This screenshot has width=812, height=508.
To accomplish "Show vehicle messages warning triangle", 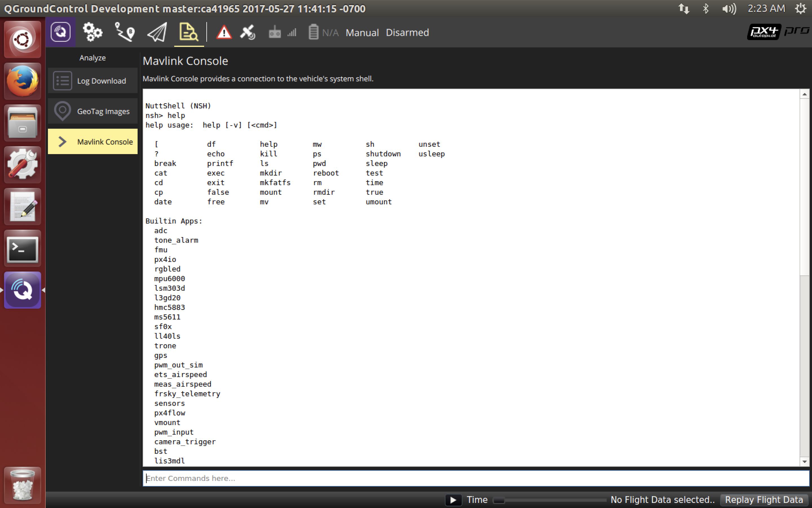I will [x=224, y=32].
